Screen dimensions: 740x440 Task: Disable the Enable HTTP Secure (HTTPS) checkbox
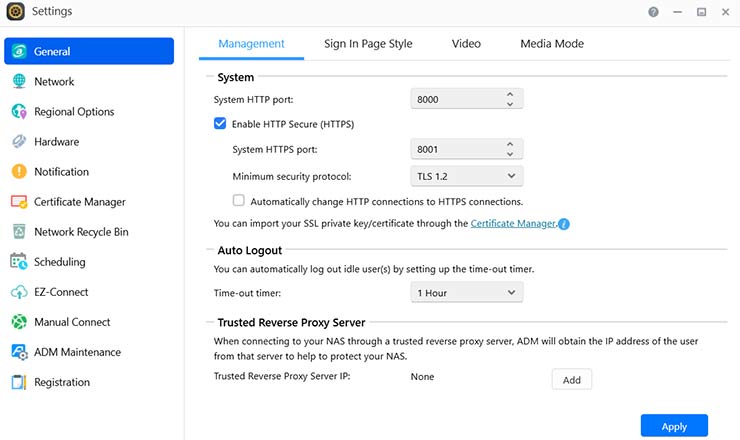[x=220, y=124]
